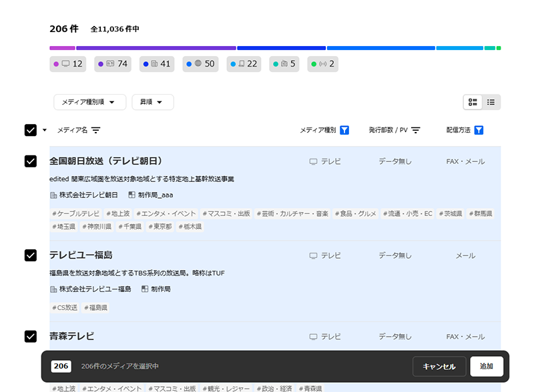This screenshot has width=534, height=392.
Task: Uncheck the テレビユー福島 row checkbox
Action: pos(31,255)
